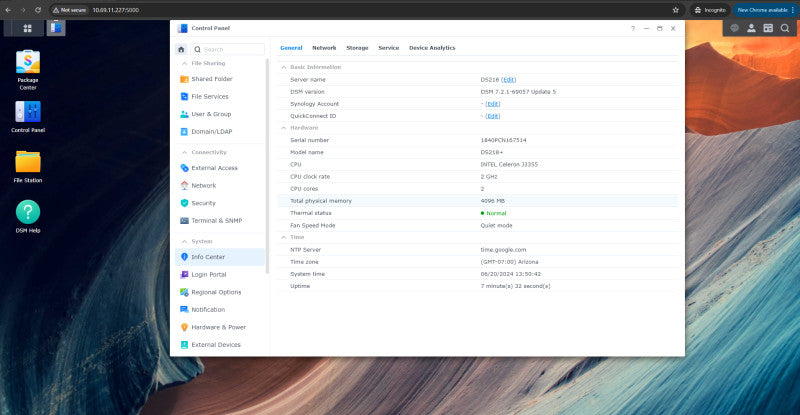
Task: Collapse Time section
Action: pos(284,237)
